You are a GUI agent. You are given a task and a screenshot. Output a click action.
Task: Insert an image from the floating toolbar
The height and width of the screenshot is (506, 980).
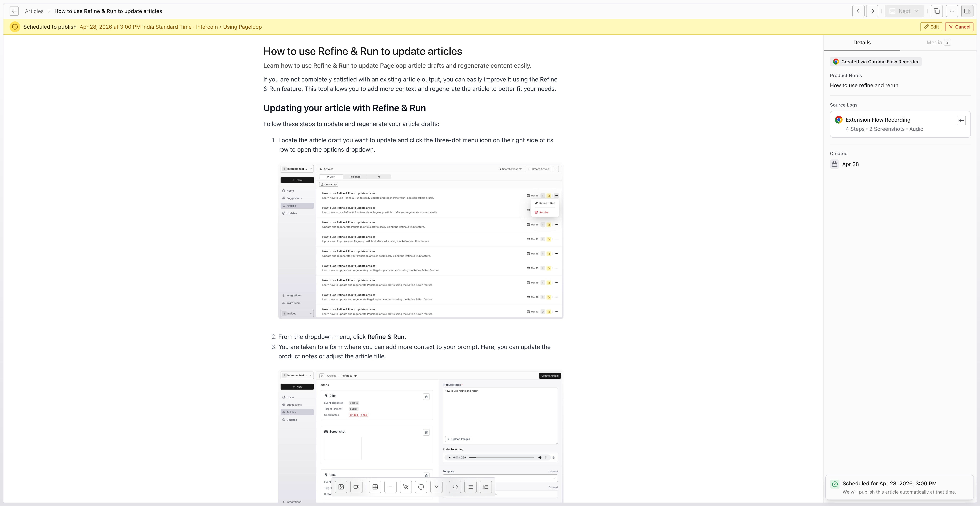point(341,487)
